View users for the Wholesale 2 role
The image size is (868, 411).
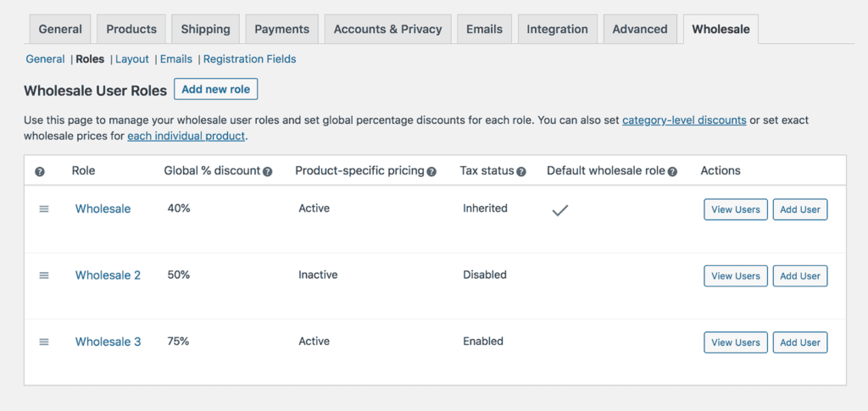(735, 276)
